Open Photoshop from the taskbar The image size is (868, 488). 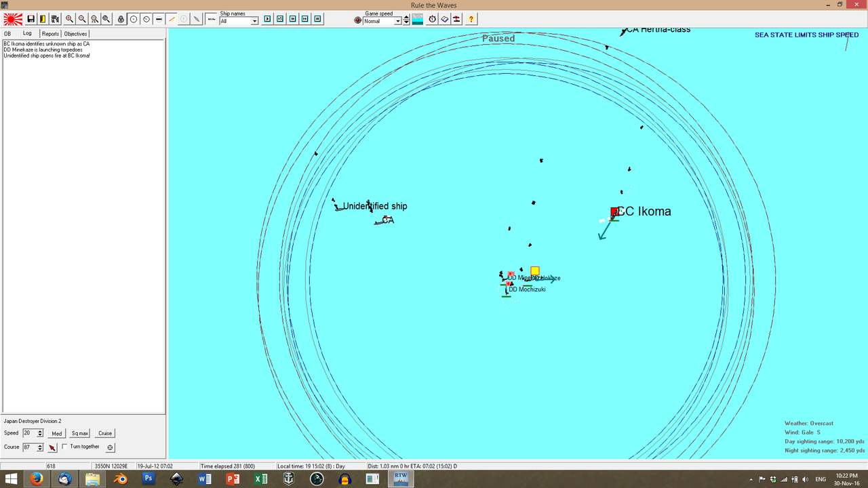pos(149,479)
